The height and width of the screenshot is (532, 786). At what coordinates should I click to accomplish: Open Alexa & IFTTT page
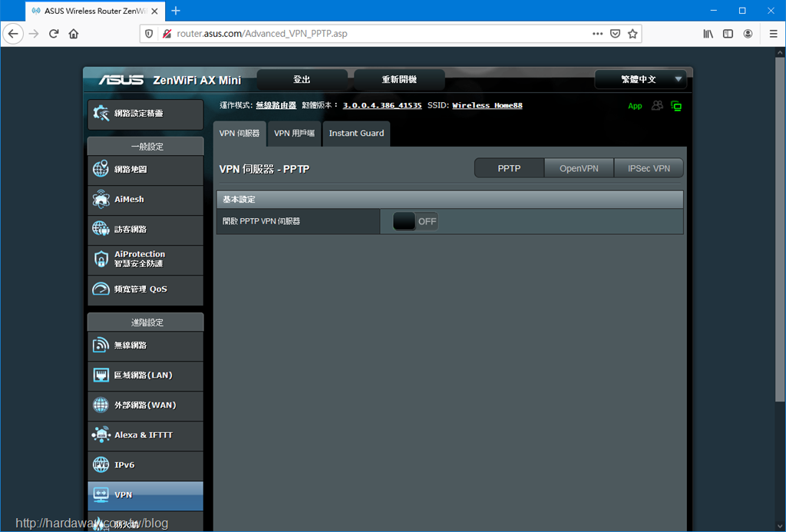tap(145, 435)
